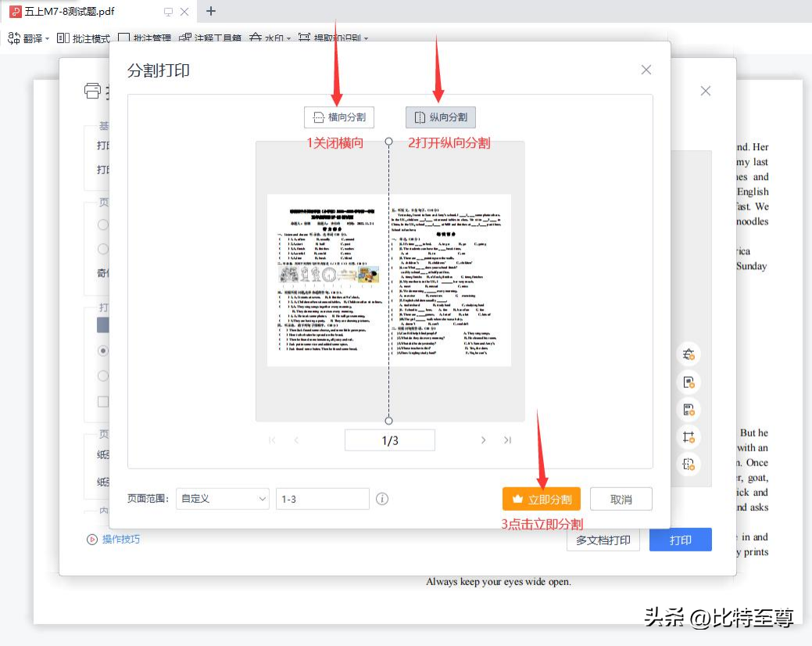Click the first round side tool icon
Screen dimensions: 812x646
tap(689, 354)
